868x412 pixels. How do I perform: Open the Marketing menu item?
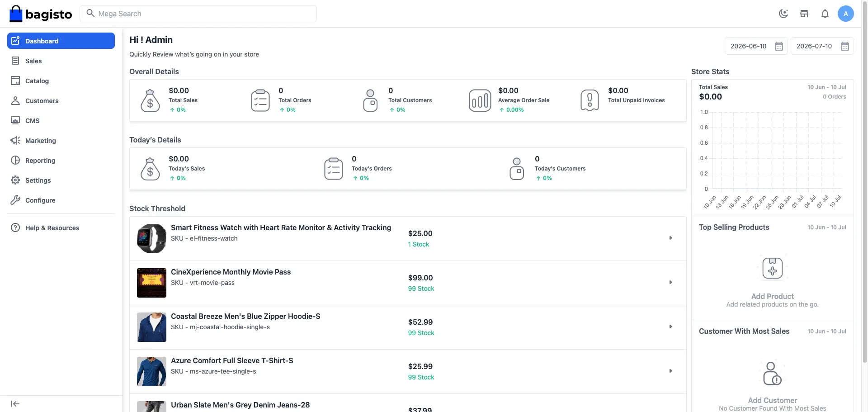[61, 140]
